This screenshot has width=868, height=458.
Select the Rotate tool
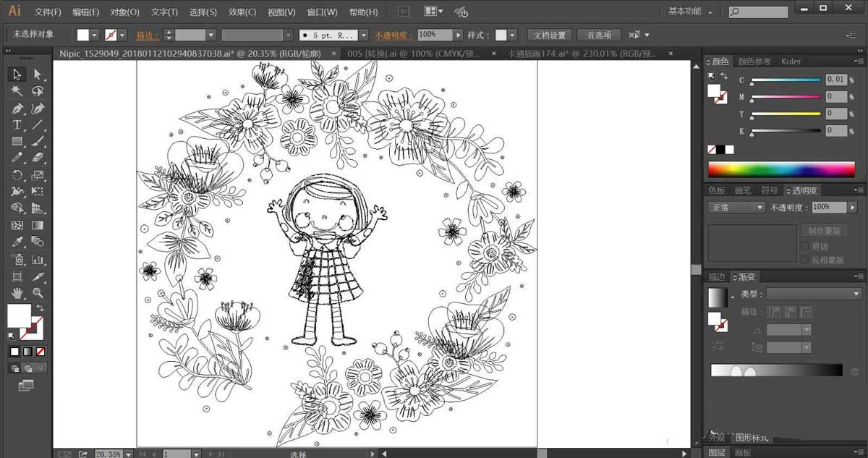17,175
